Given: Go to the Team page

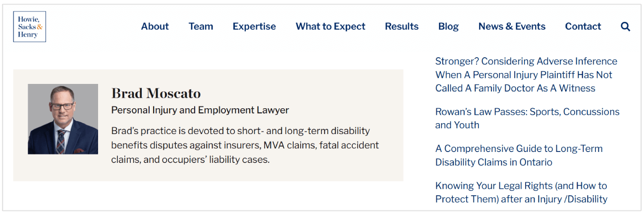Looking at the screenshot, I should tap(201, 27).
